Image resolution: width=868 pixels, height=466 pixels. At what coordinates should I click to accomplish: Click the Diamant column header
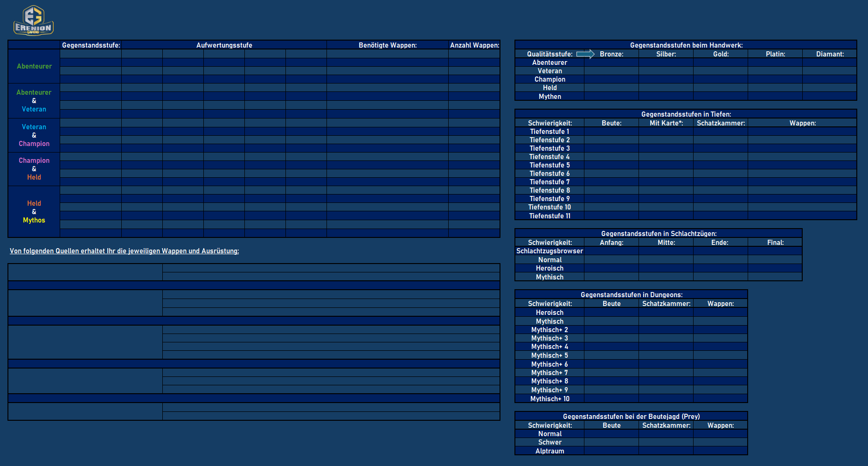pos(830,54)
